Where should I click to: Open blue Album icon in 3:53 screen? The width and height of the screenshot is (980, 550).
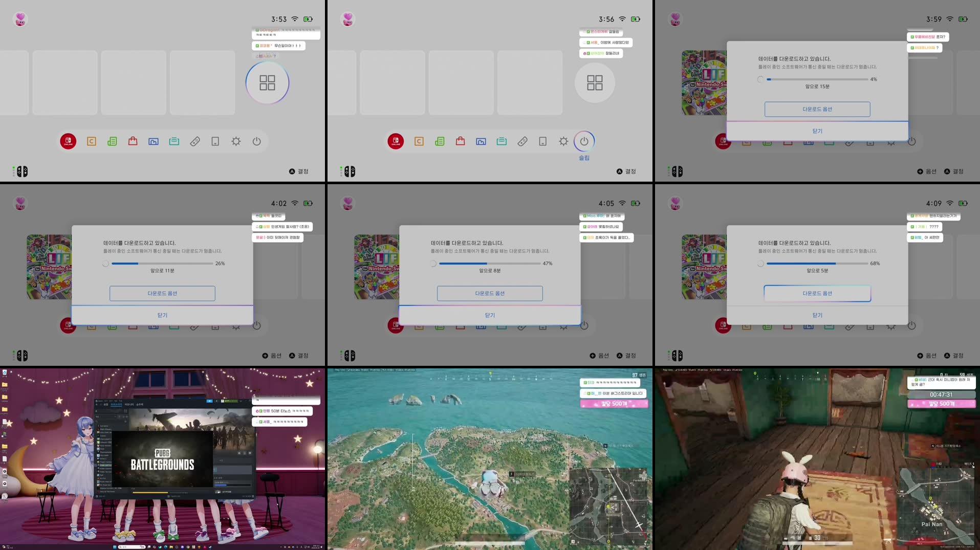click(x=154, y=141)
